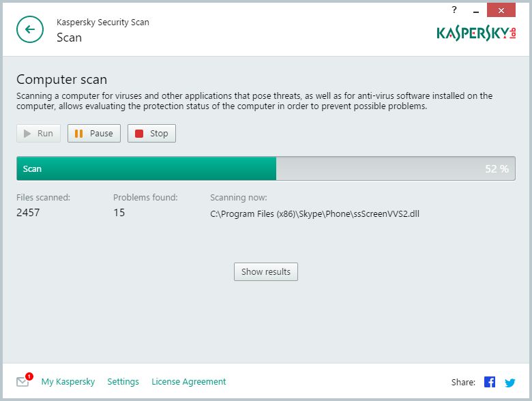The width and height of the screenshot is (532, 401).
Task: Click the Scan progress bar
Action: coord(266,168)
